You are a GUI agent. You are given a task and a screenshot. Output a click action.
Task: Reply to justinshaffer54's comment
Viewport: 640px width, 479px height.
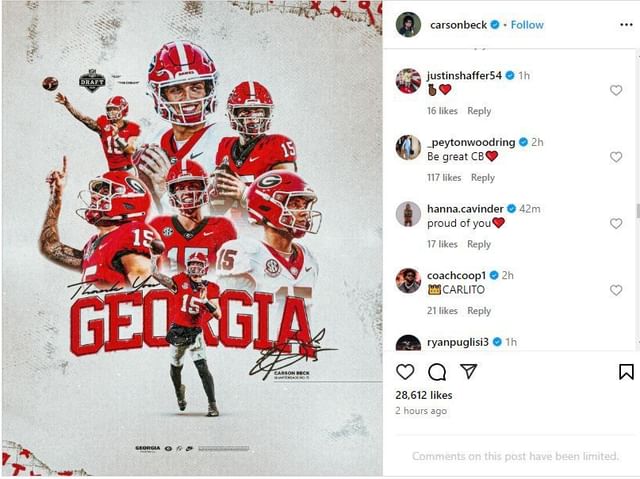pyautogui.click(x=479, y=111)
